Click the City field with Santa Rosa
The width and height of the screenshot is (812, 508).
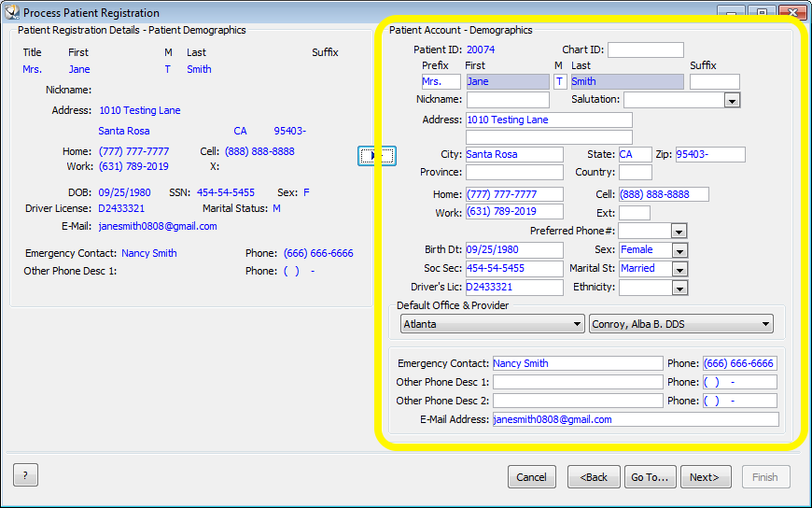tap(514, 154)
